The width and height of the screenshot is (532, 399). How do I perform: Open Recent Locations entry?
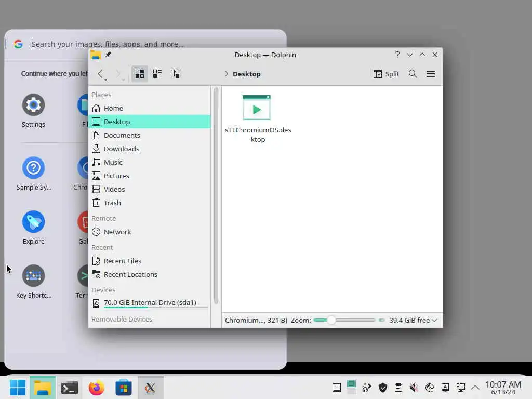tap(150, 274)
